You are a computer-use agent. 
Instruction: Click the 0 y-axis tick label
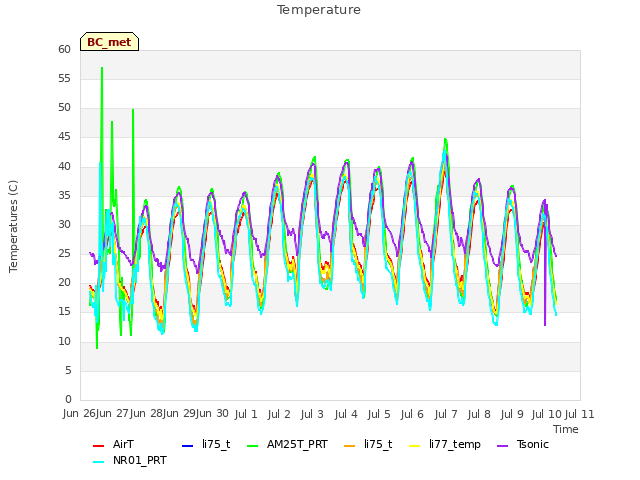(x=68, y=399)
